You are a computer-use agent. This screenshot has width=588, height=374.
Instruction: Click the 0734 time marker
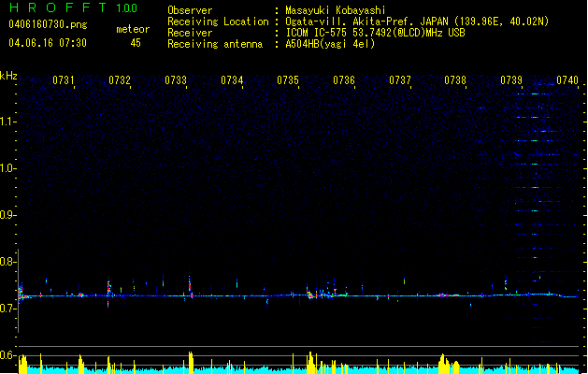point(232,80)
